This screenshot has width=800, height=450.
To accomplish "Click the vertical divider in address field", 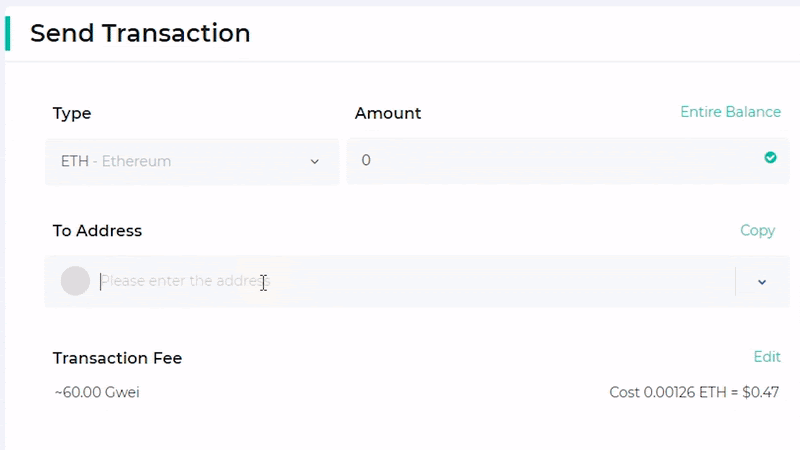I will click(x=735, y=281).
